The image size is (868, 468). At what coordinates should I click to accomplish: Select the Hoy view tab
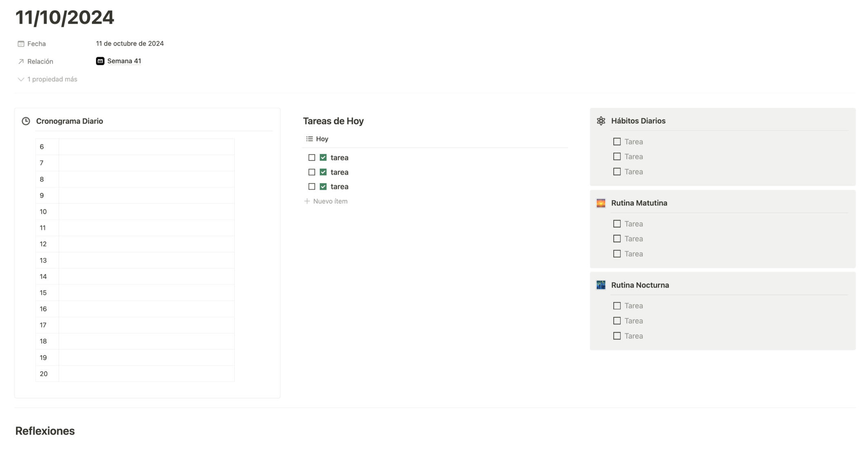[x=322, y=139]
